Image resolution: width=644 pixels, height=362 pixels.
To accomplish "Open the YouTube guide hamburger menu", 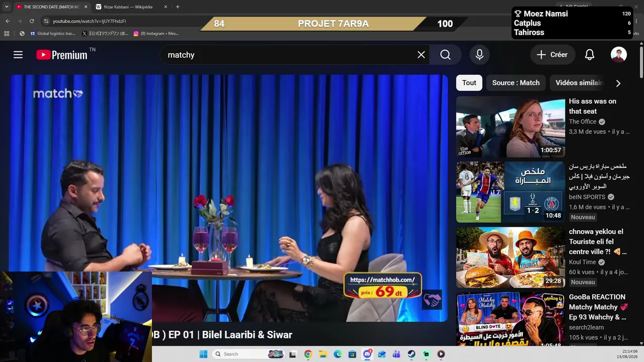I will click(18, 55).
